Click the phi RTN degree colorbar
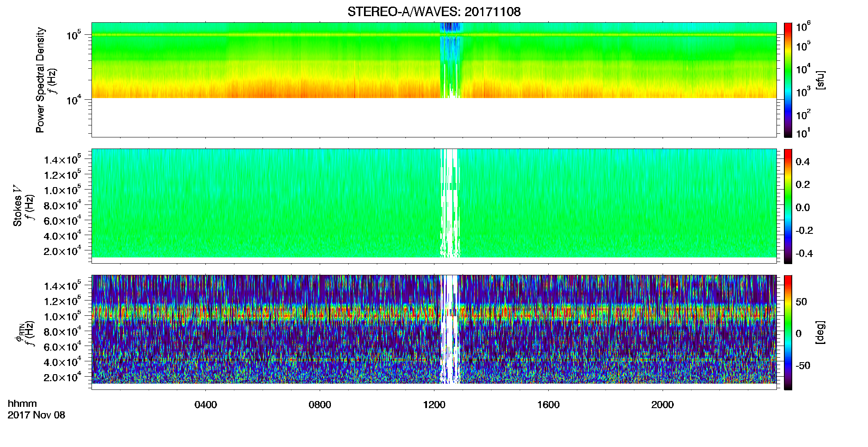The width and height of the screenshot is (868, 447). (x=788, y=332)
